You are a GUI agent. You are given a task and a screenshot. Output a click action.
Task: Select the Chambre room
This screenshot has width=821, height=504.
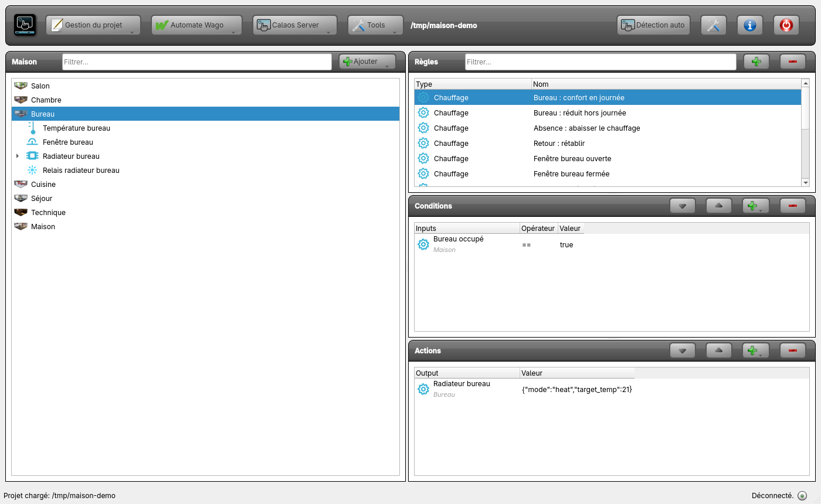point(205,100)
